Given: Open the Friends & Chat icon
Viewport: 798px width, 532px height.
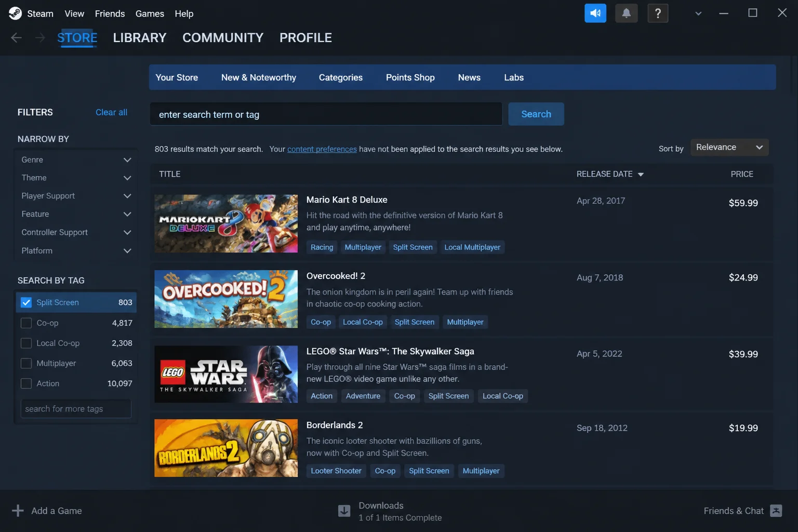Looking at the screenshot, I should 776,511.
